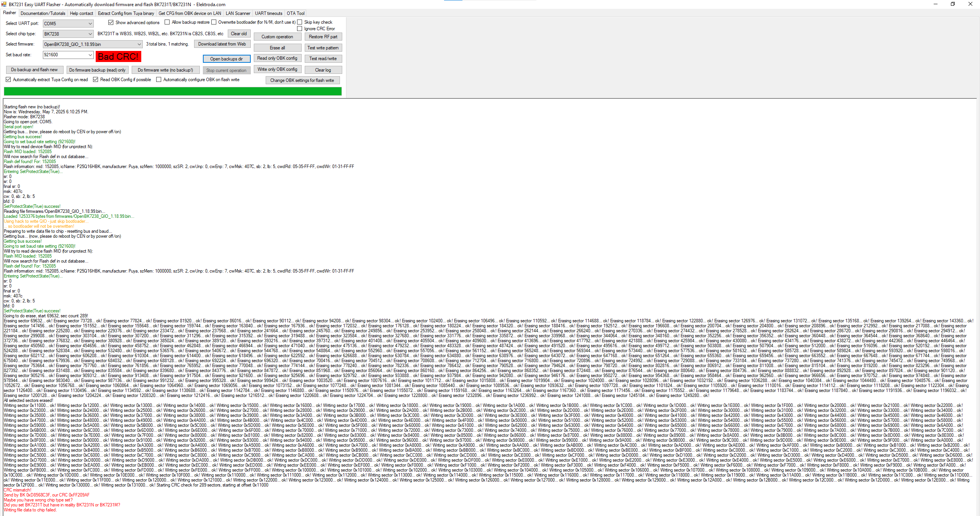The width and height of the screenshot is (980, 516).
Task: Open the firmware selection dropdown
Action: (x=93, y=44)
